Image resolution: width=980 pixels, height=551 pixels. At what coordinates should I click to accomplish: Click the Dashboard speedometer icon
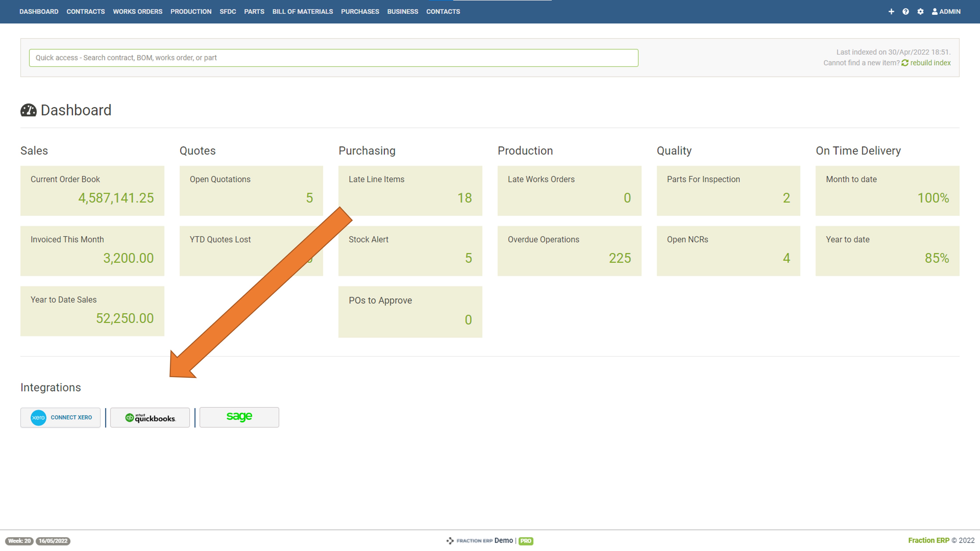click(28, 110)
